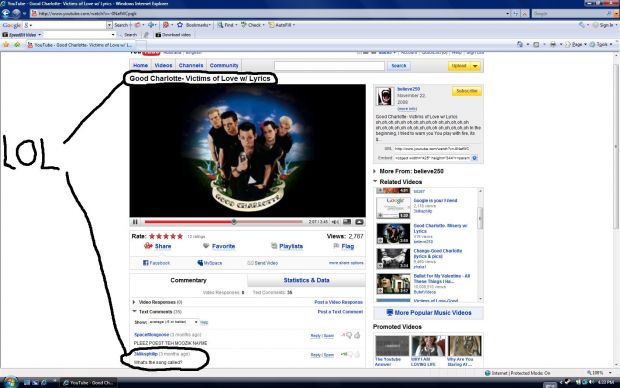Open the video player full screen icon
The width and height of the screenshot is (620, 388).
[x=359, y=222]
